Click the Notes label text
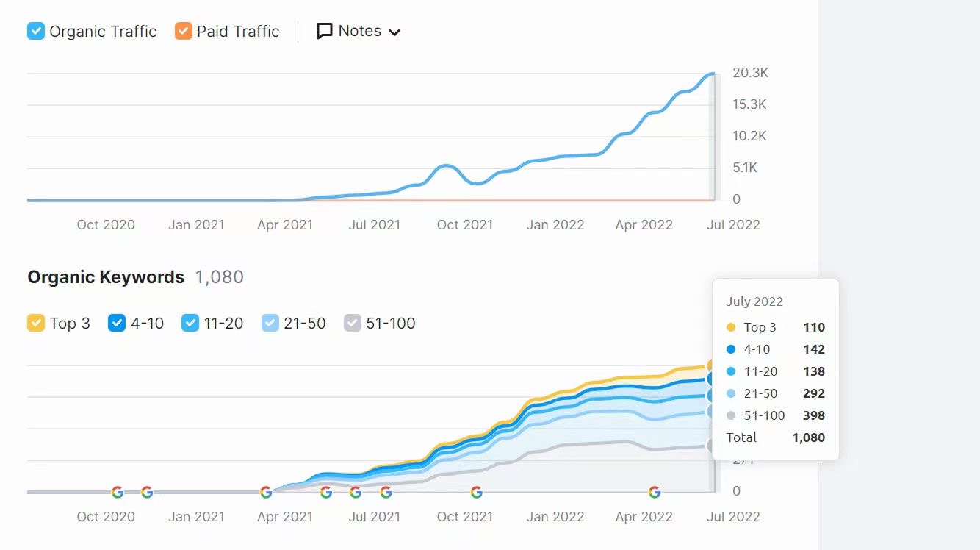Screen dimensions: 980x550 359,31
